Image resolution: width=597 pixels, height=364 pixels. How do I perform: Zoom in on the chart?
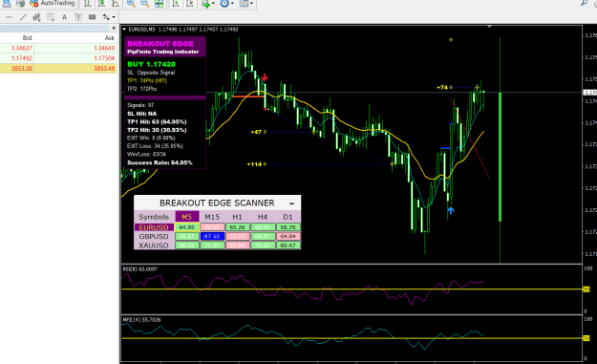click(x=131, y=4)
